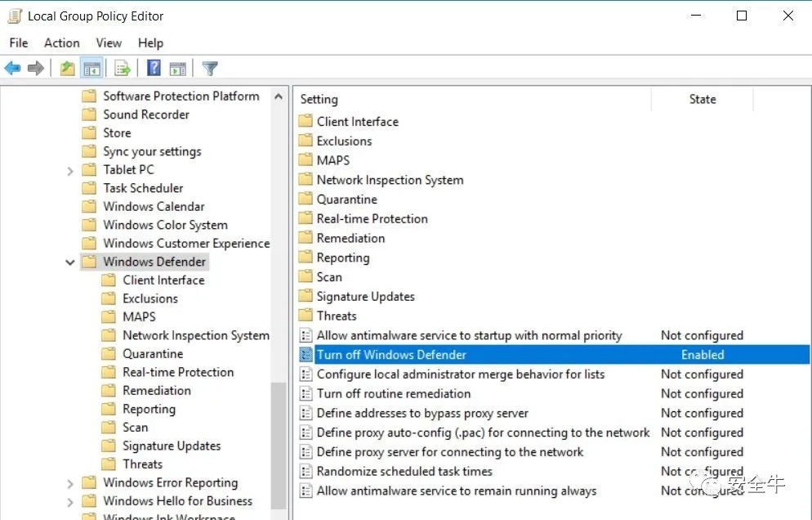Click the Forward arrow toolbar icon
Viewport: 812px width, 520px height.
coord(36,68)
